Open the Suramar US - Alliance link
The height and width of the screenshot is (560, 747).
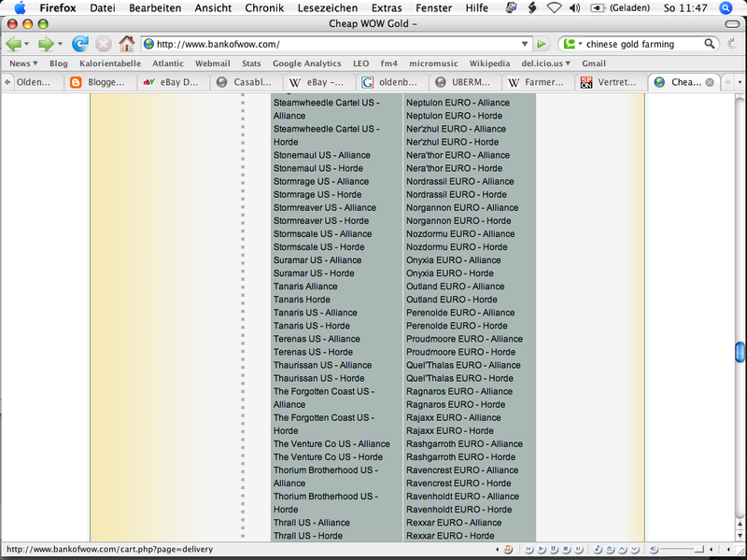(317, 260)
